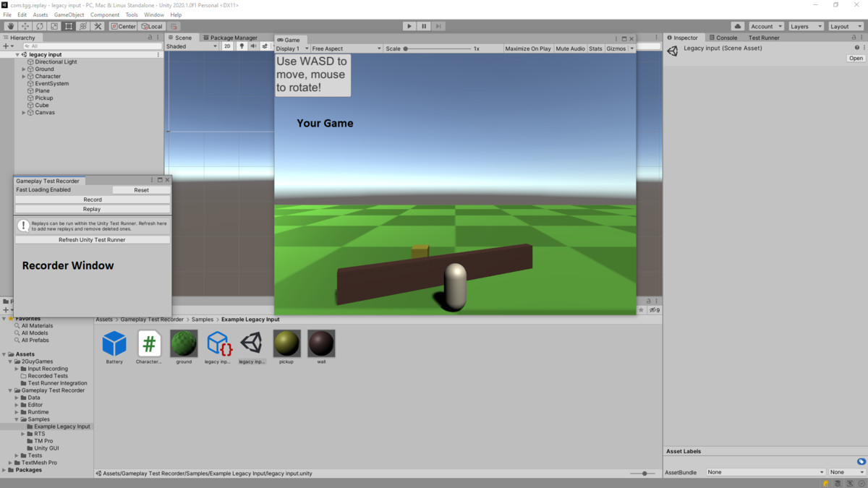Open the AssetBundle None dropdown
The image size is (868, 488).
point(765,471)
